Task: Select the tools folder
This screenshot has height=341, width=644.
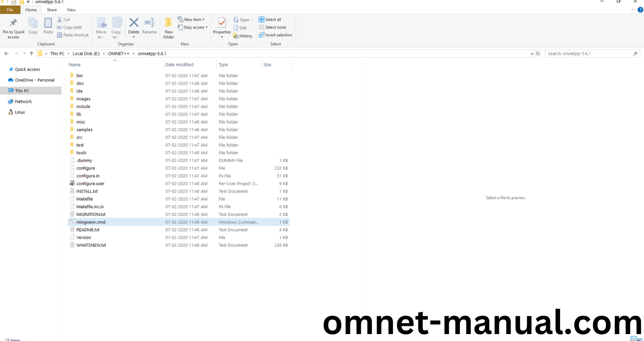Action: pyautogui.click(x=81, y=153)
